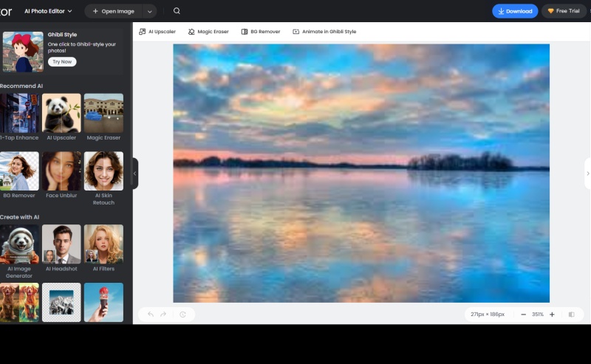Click Animate in Ghibli Style tool
The image size is (591, 364).
[x=324, y=32]
